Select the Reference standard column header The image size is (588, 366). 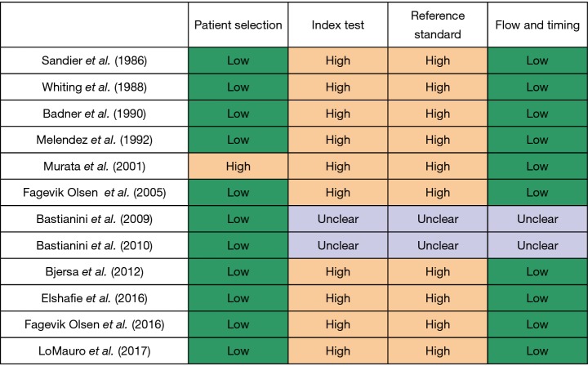tap(438, 25)
